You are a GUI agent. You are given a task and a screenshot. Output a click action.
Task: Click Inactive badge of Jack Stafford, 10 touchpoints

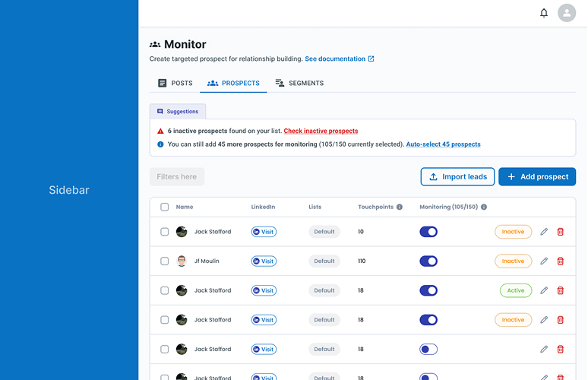513,232
